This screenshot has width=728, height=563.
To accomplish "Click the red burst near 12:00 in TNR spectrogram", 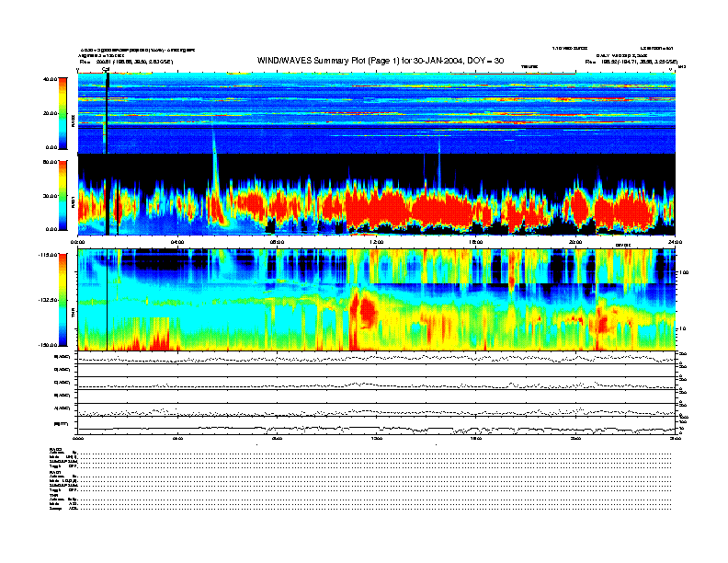I will point(368,310).
